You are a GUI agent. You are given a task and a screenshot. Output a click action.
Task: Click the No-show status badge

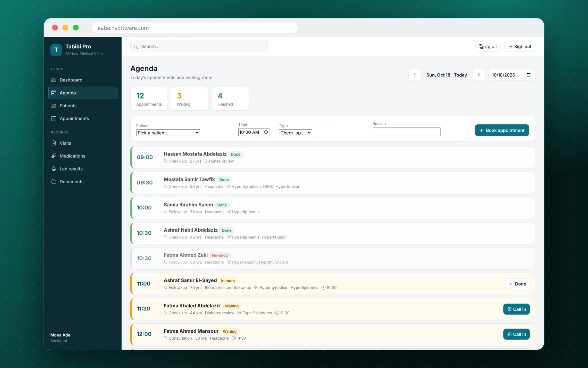(220, 255)
